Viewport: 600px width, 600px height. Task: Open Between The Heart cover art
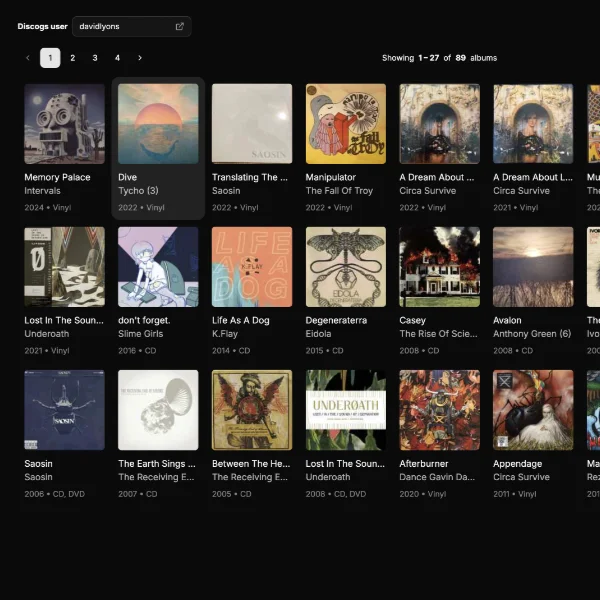(x=252, y=410)
